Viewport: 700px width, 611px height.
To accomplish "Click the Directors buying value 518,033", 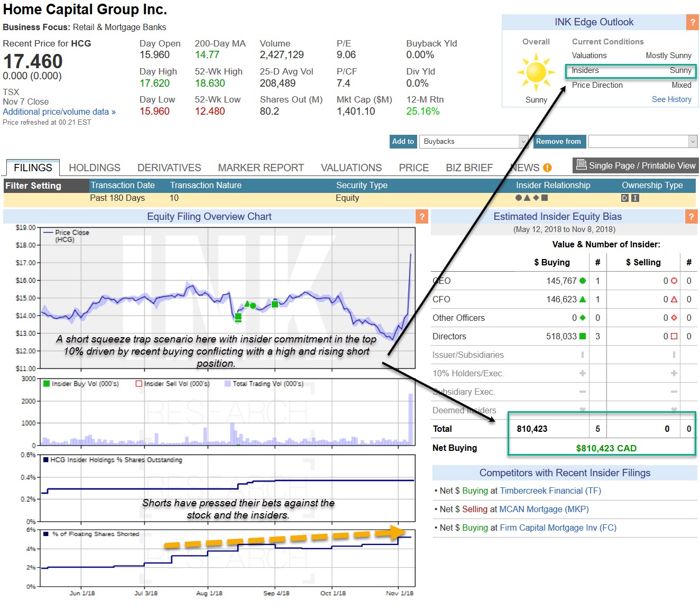I will pyautogui.click(x=561, y=336).
